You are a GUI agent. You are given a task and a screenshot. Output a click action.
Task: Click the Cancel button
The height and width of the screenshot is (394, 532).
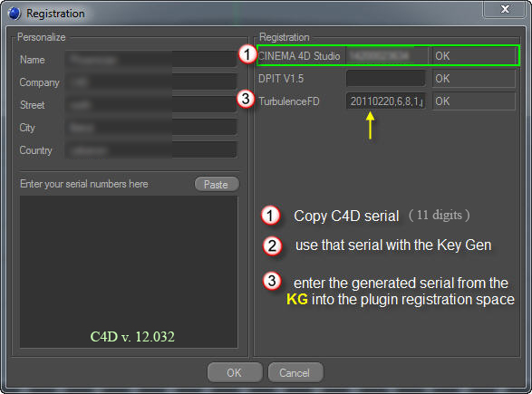click(295, 372)
